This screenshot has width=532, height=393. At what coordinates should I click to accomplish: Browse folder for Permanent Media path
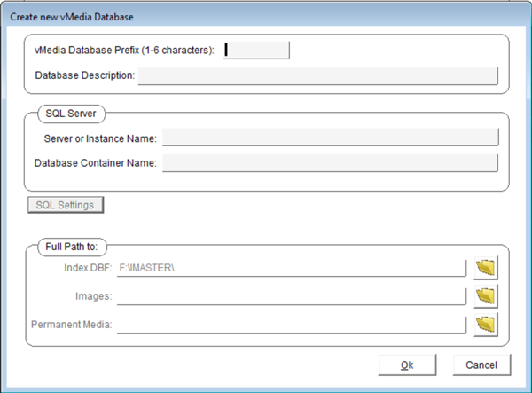tap(486, 325)
